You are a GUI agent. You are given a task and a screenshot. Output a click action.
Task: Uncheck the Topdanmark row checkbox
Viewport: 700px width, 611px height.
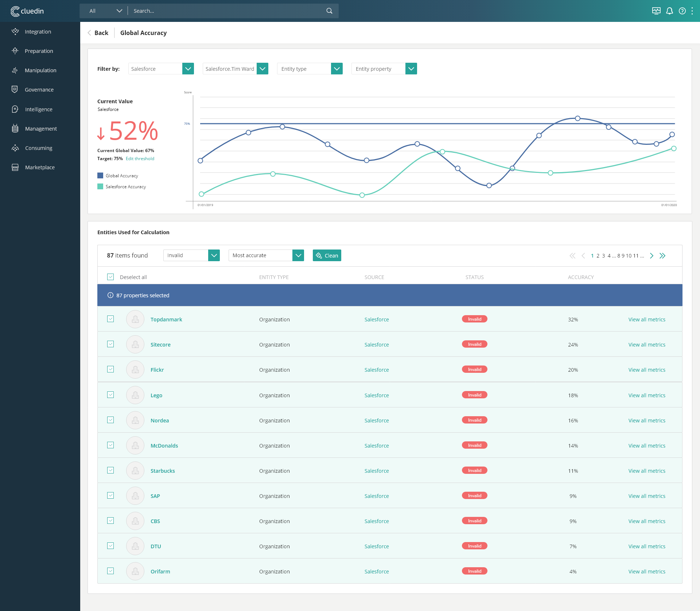tap(110, 319)
